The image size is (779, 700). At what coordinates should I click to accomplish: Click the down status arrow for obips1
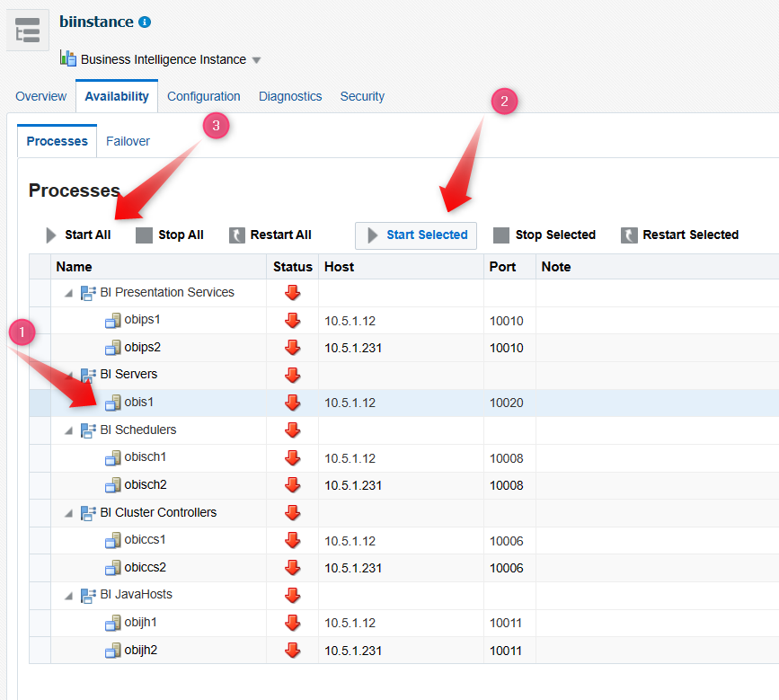point(293,321)
